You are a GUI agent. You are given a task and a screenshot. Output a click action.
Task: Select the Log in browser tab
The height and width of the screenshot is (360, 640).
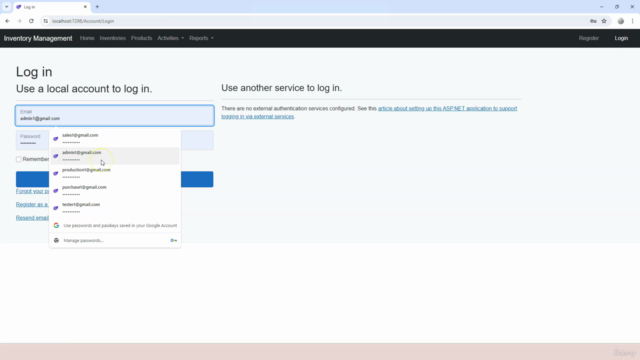tap(52, 7)
